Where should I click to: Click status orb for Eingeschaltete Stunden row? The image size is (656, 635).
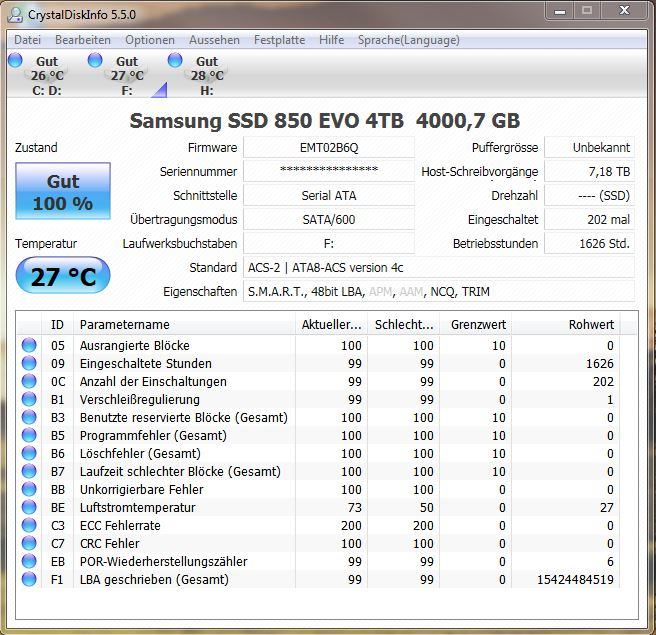click(29, 363)
